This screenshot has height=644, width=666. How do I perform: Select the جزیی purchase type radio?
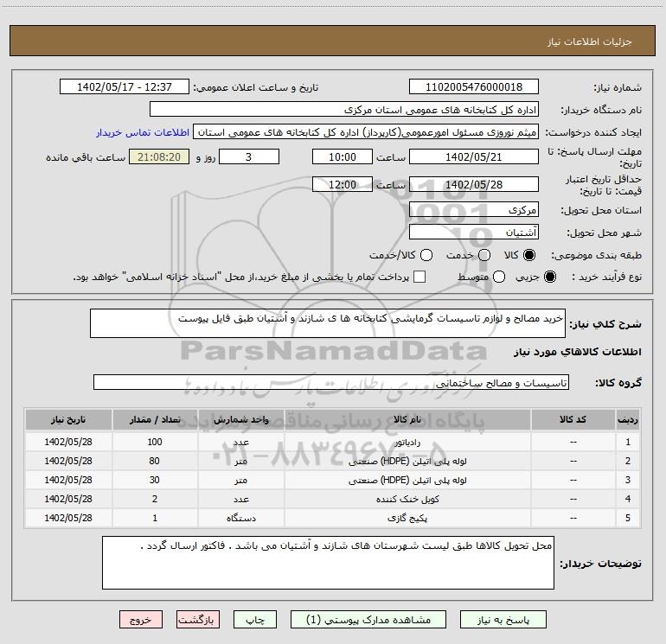coord(549,277)
